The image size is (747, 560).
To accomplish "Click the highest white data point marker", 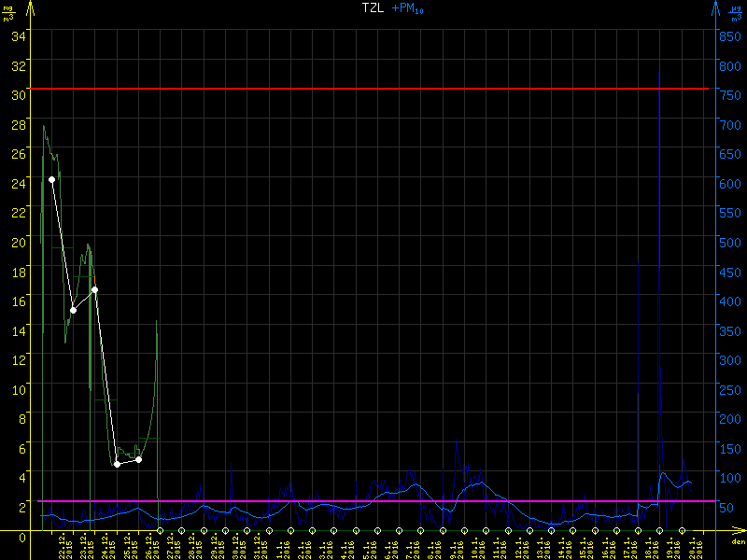I will (51, 179).
